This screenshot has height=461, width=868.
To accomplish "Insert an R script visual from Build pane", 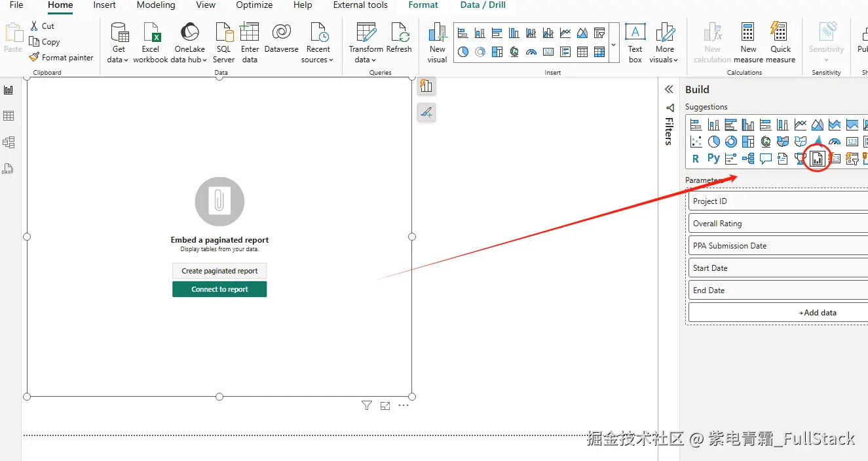I will [696, 159].
